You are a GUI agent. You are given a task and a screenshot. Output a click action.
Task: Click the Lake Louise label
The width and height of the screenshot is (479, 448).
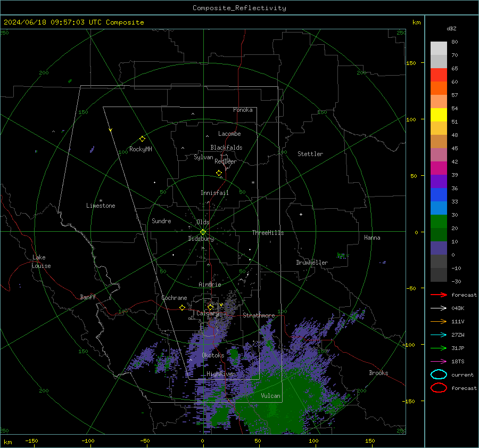(x=41, y=262)
